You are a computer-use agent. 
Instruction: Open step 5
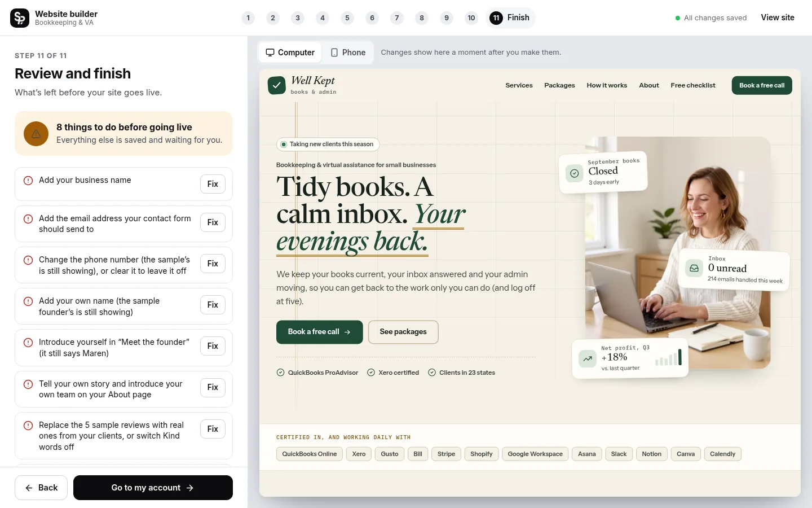tap(347, 18)
